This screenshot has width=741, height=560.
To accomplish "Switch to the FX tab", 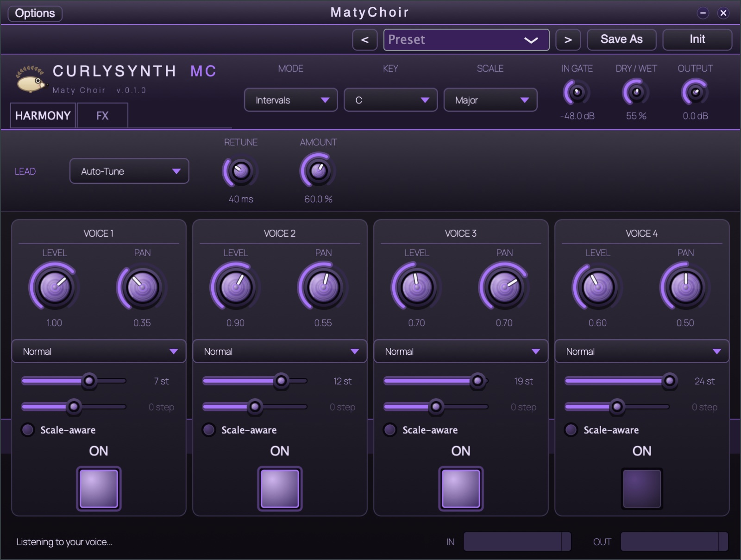I will [x=102, y=115].
